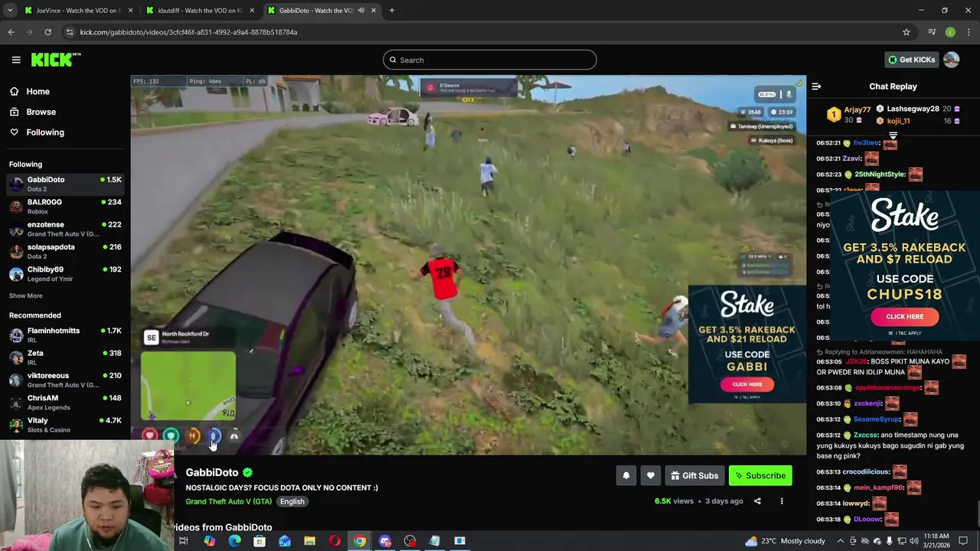Open File Explorer from taskbar
The height and width of the screenshot is (551, 980).
[x=309, y=541]
